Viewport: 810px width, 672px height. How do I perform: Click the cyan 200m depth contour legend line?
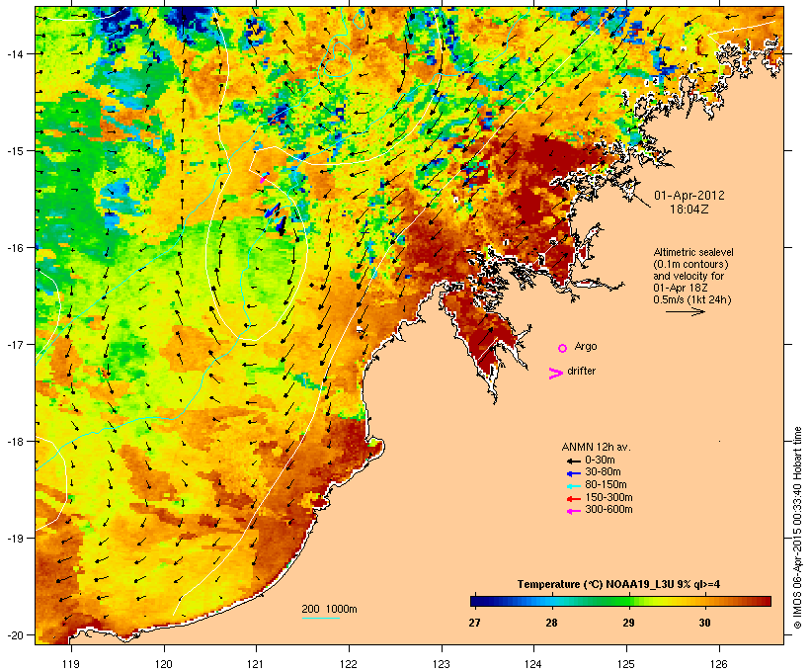click(320, 618)
